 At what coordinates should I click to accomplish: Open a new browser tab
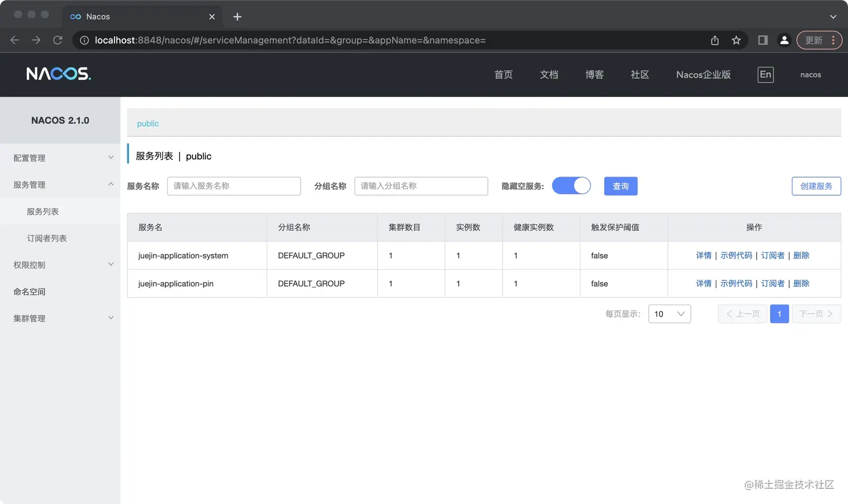coord(237,17)
